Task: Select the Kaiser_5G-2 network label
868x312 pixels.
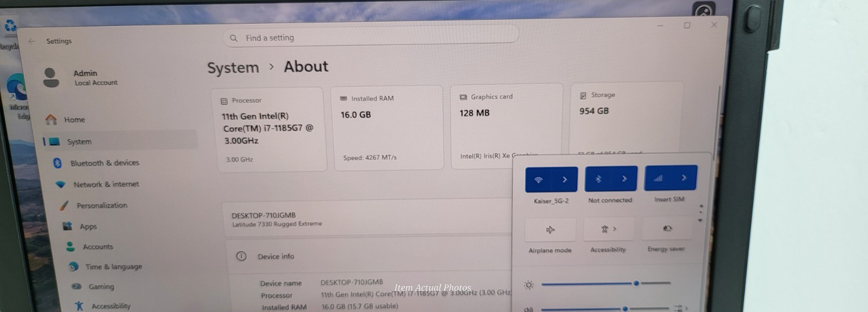Action: click(551, 201)
